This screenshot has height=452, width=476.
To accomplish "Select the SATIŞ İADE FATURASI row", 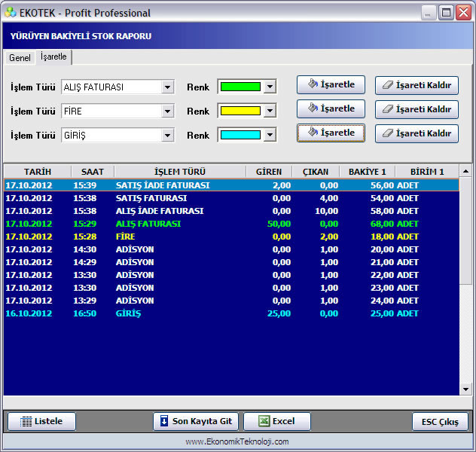I will [x=232, y=185].
